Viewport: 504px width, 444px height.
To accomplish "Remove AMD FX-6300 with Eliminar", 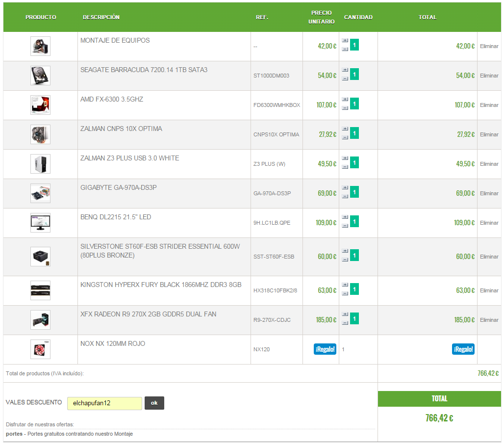I will pyautogui.click(x=489, y=105).
